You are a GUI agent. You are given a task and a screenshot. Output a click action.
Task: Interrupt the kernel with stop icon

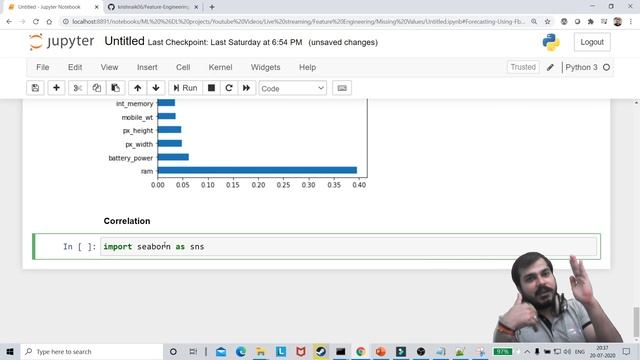point(211,88)
